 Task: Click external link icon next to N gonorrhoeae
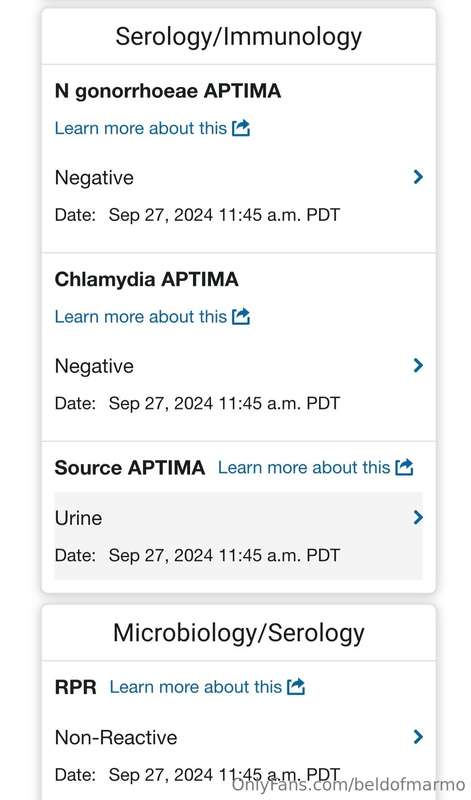(241, 128)
